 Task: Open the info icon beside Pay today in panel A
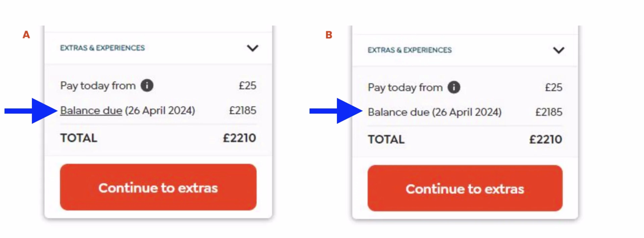(147, 85)
